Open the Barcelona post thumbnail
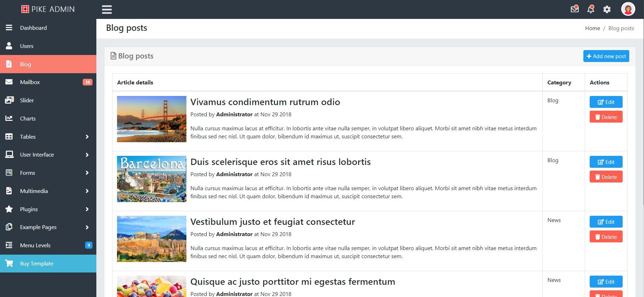Viewport: 644px width, 297px height. point(152,179)
